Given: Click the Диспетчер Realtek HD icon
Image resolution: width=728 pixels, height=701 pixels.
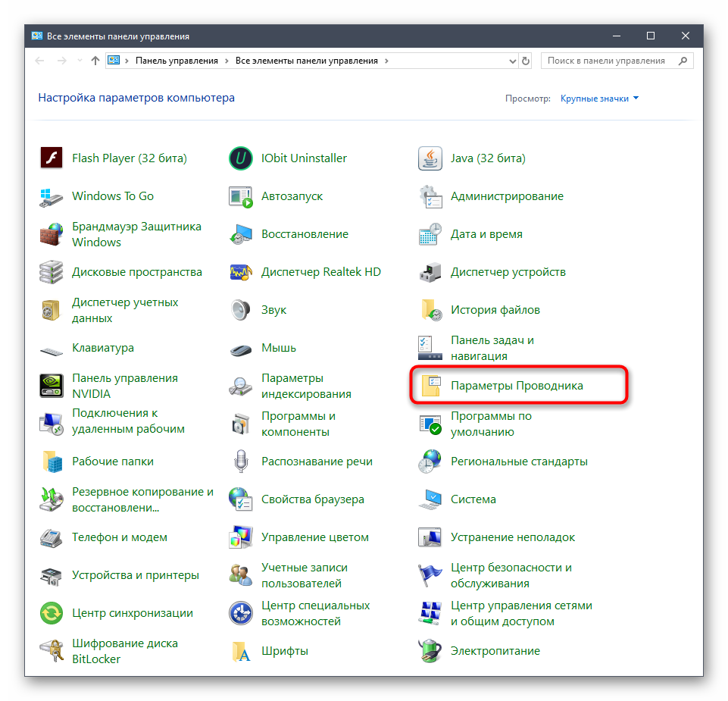Looking at the screenshot, I should pos(240,272).
